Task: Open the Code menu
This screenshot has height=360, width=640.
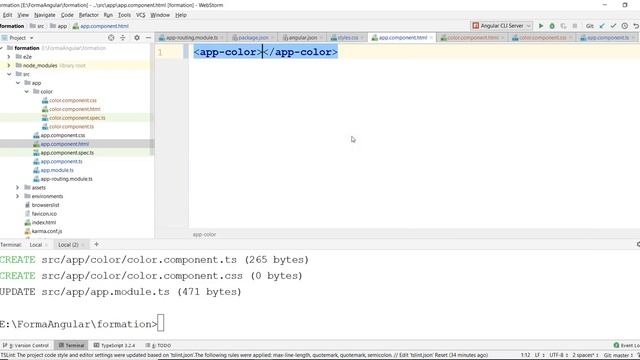Action: pos(67,15)
